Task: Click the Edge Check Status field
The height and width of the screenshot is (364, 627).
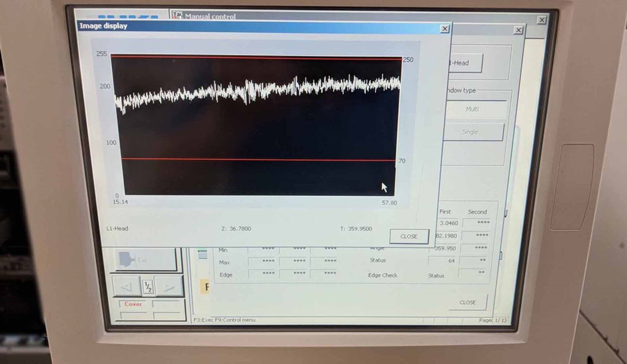Action: pos(473,273)
